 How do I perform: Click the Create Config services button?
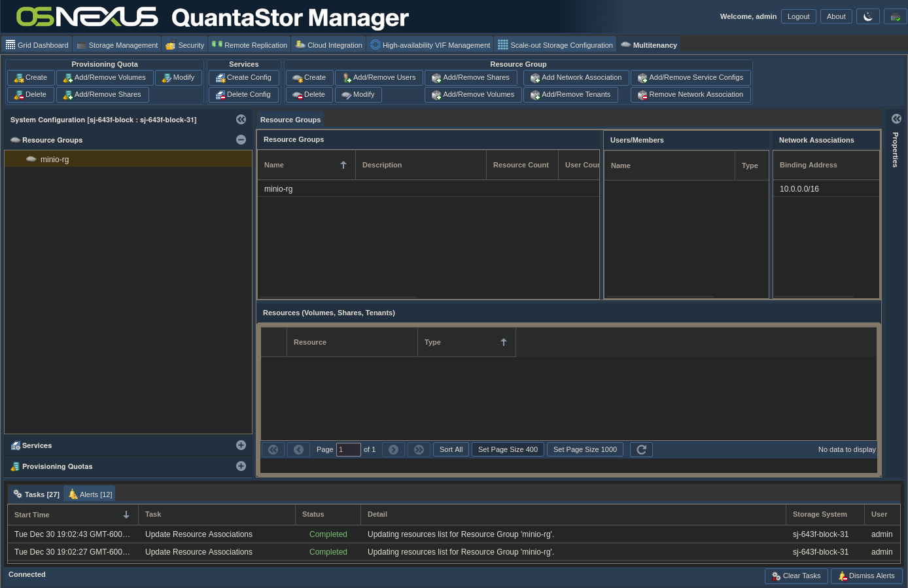coord(243,78)
